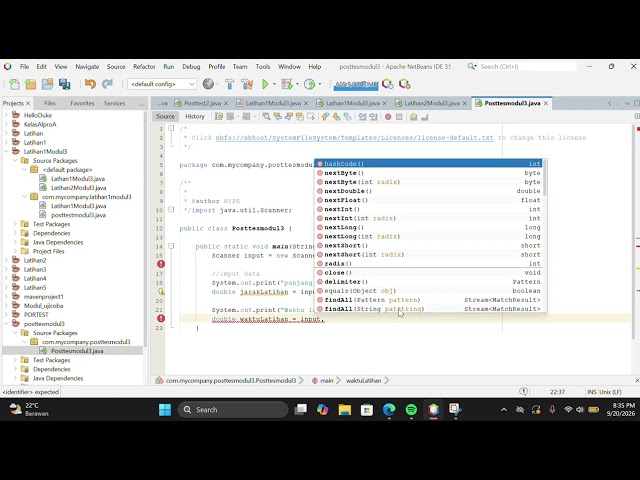Viewport: 640px width, 480px height.
Task: Open the default config dropdown
Action: [x=162, y=84]
